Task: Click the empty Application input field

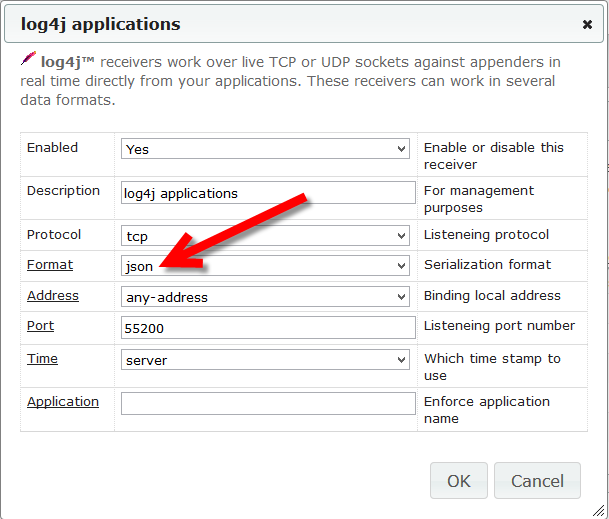Action: point(268,404)
